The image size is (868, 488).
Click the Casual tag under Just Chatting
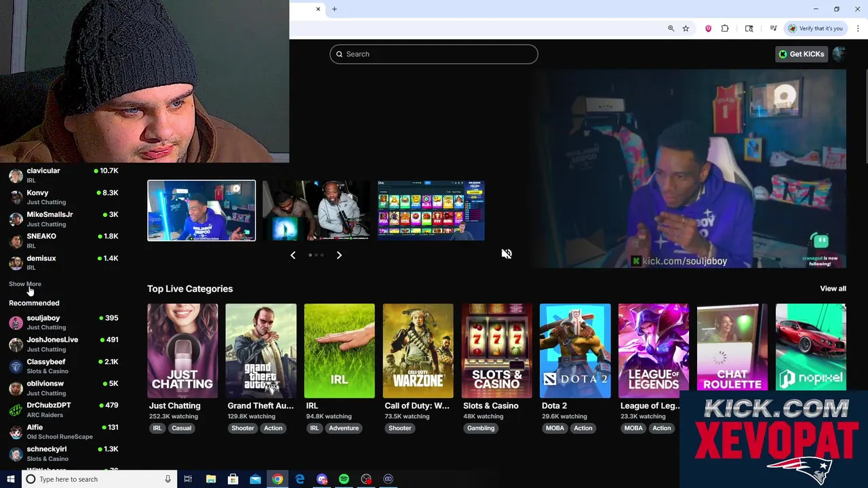pyautogui.click(x=181, y=428)
